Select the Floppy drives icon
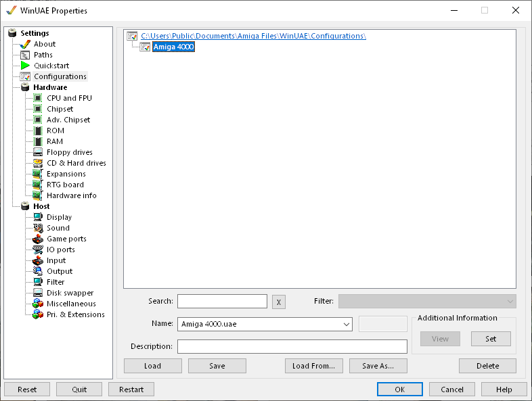 pyautogui.click(x=38, y=152)
